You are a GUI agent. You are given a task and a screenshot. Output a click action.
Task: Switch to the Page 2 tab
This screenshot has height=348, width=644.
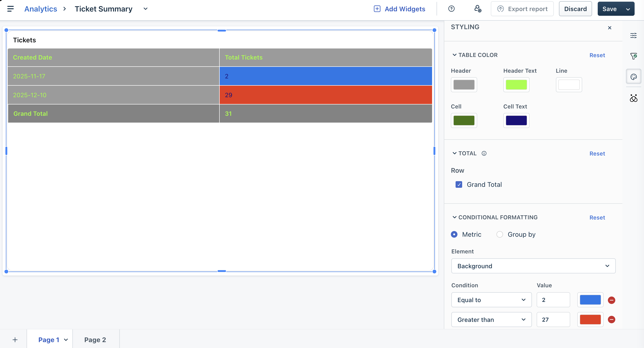tap(95, 340)
